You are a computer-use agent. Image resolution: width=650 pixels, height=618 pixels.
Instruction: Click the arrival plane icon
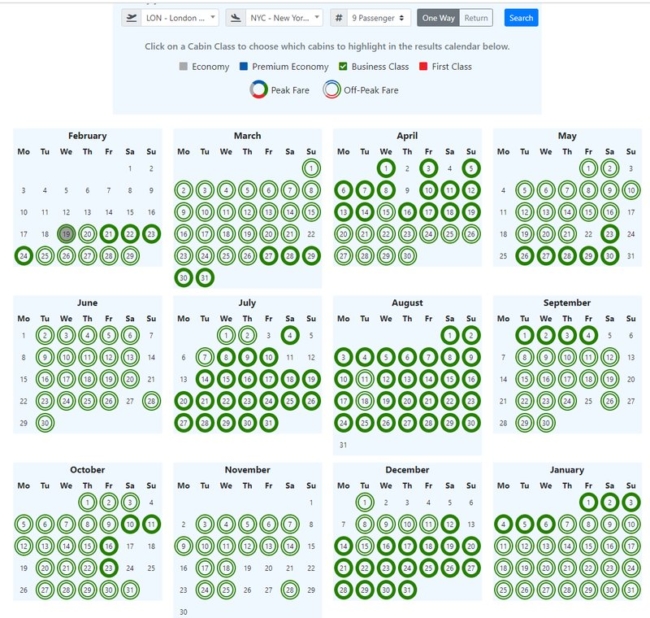click(x=236, y=18)
